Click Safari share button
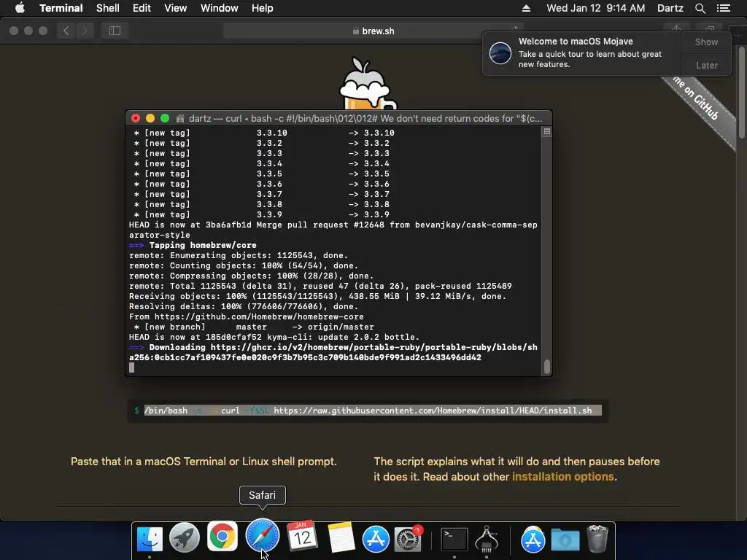The image size is (747, 560). pyautogui.click(x=676, y=29)
